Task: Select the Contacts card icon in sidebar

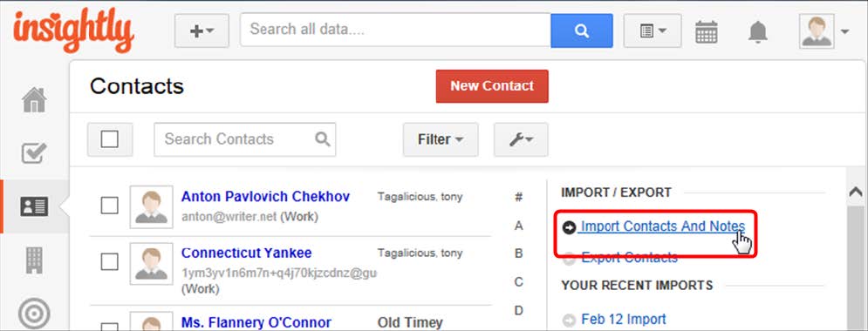Action: click(34, 206)
